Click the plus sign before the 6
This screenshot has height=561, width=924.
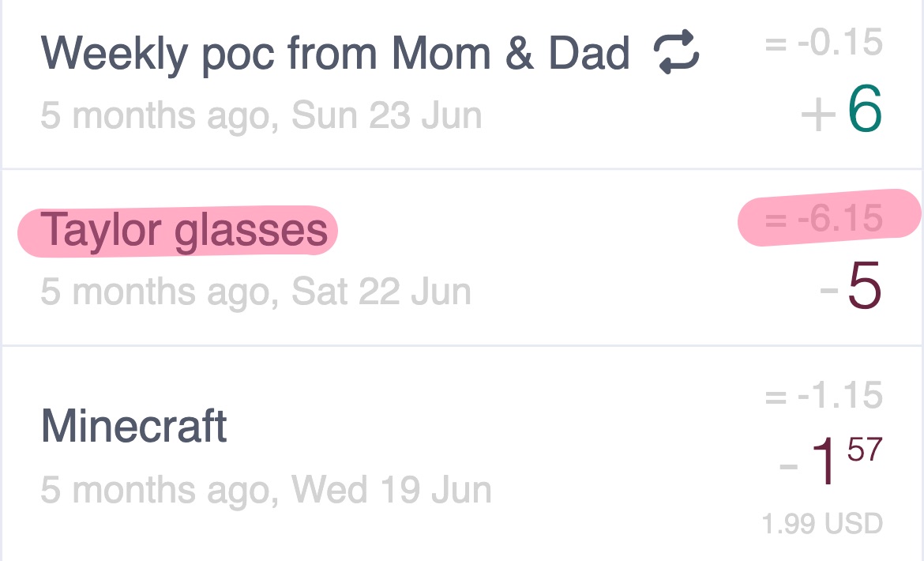click(x=818, y=115)
